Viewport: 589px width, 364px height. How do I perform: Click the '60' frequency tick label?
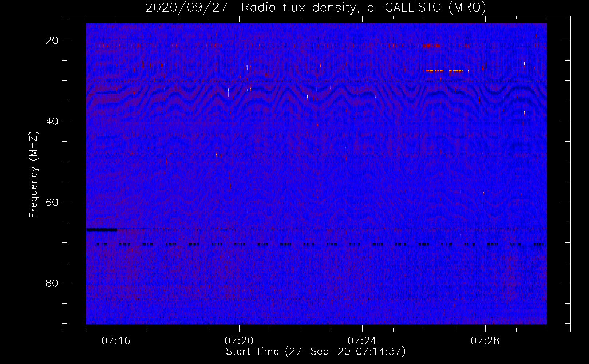[x=52, y=202]
